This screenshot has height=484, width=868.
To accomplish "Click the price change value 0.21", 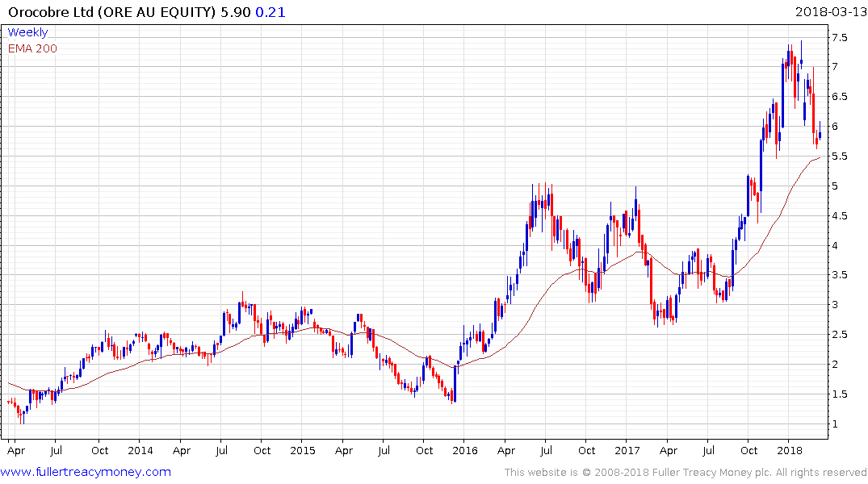I will (x=270, y=12).
